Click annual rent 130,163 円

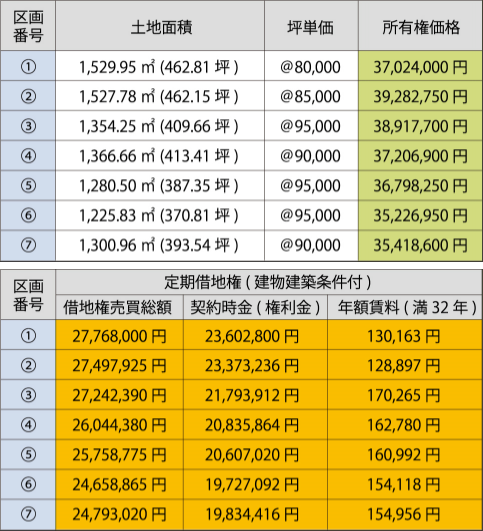[405, 335]
